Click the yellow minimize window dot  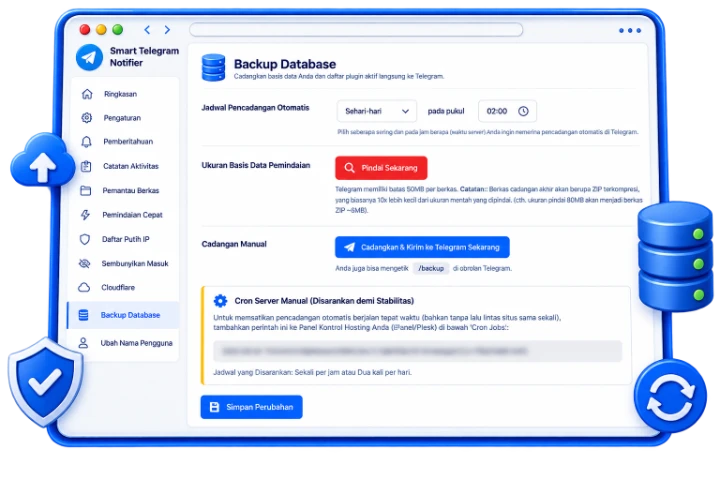(x=101, y=30)
